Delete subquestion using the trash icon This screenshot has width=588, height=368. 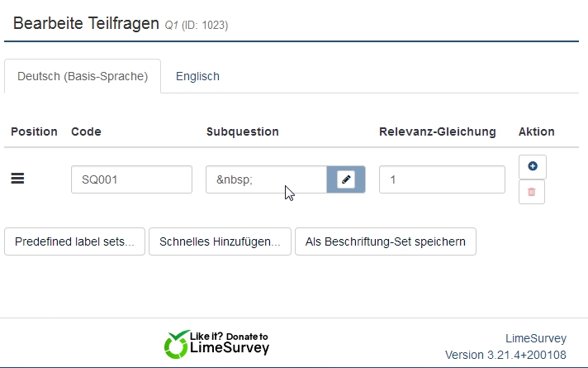click(x=532, y=192)
